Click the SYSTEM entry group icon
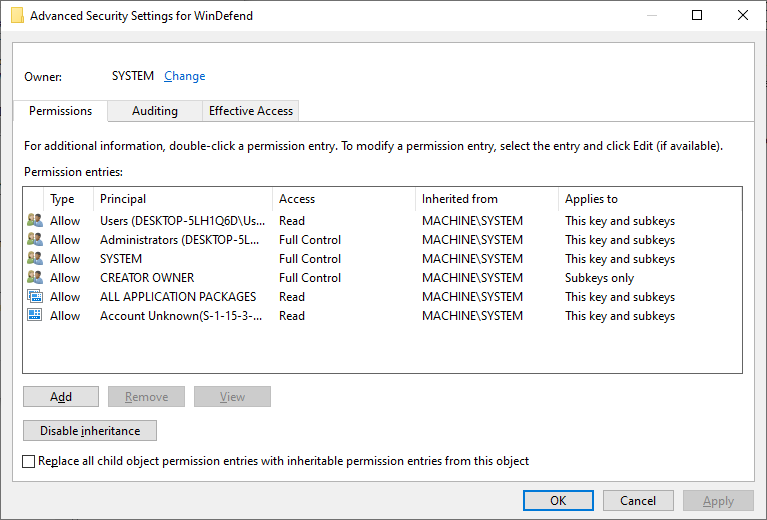This screenshot has height=520, width=767. click(x=35, y=259)
